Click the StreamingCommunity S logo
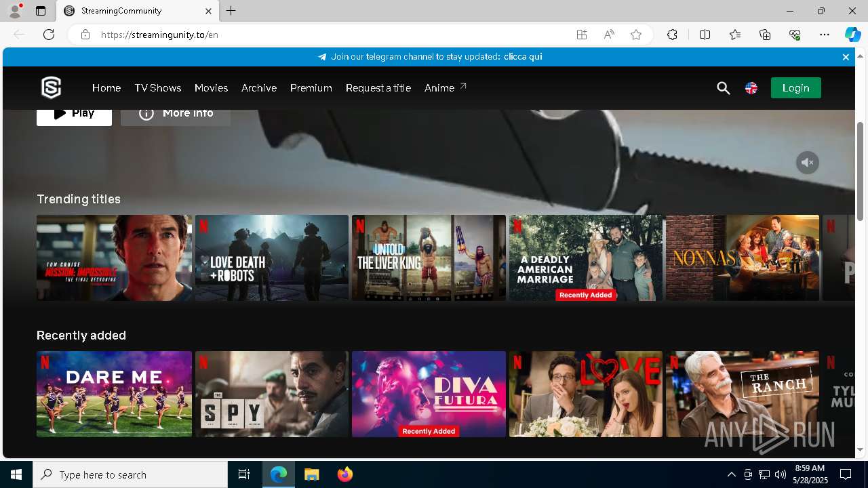Image resolution: width=868 pixels, height=488 pixels. pyautogui.click(x=52, y=87)
